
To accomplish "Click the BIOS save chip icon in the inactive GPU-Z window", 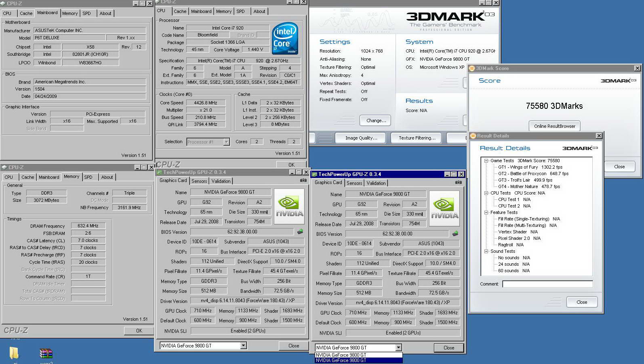I will (300, 232).
